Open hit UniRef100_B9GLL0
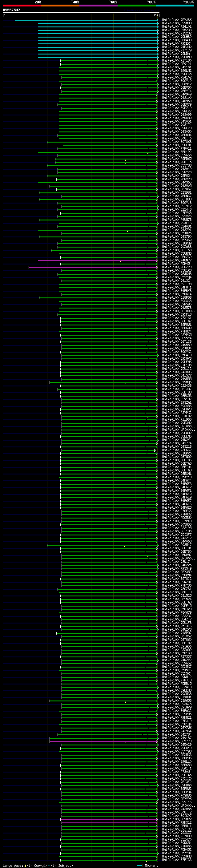Viewport: 197px width, 868px height. [176, 761]
